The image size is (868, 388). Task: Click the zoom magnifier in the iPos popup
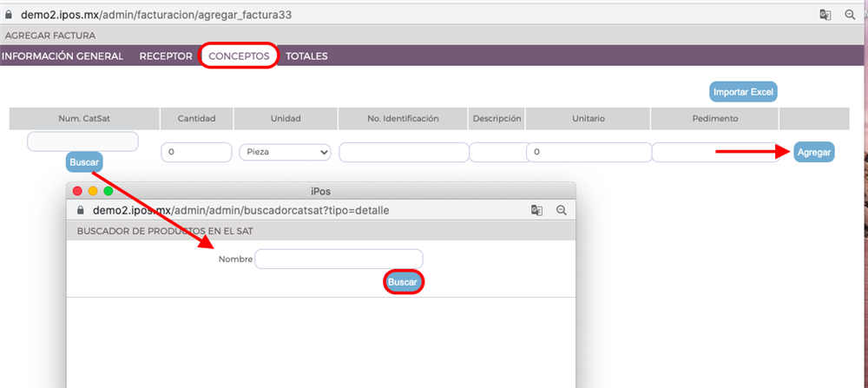[562, 210]
